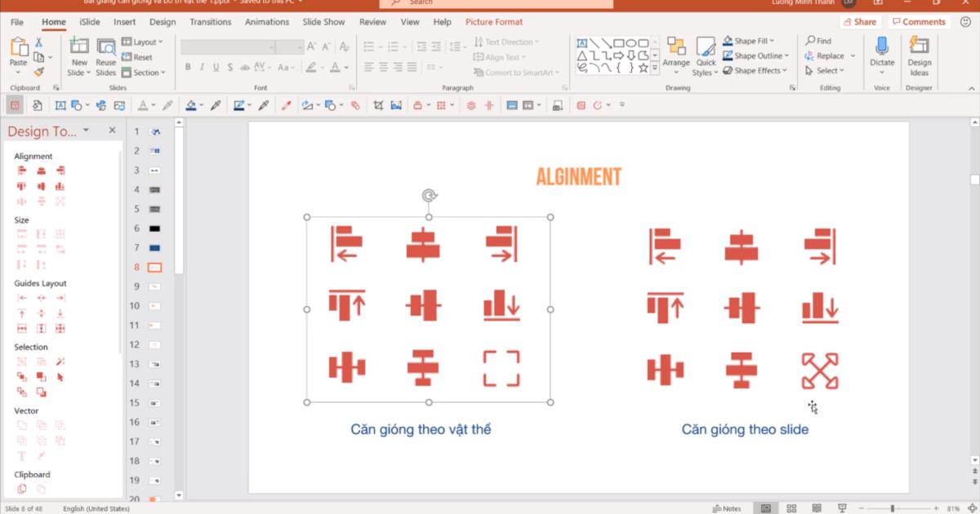Switch to the Picture Format tab
Image resolution: width=980 pixels, height=514 pixels.
pyautogui.click(x=494, y=22)
